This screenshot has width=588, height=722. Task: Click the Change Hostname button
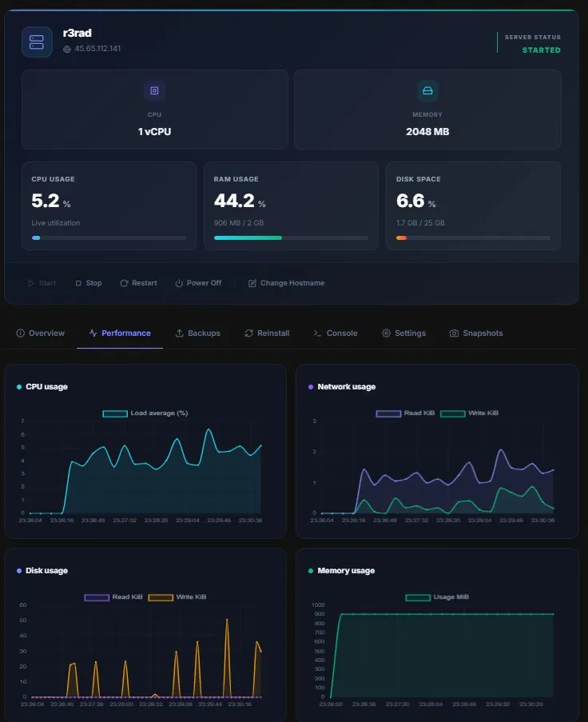287,283
